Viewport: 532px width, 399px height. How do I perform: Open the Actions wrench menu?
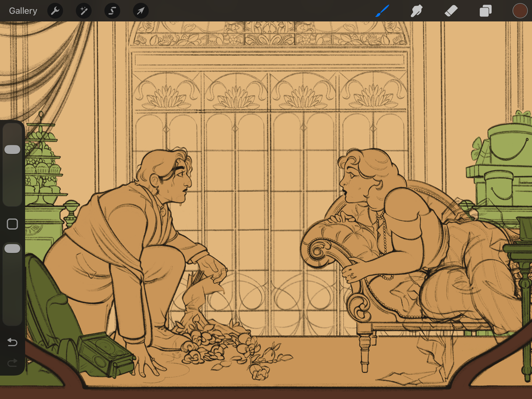coord(55,11)
